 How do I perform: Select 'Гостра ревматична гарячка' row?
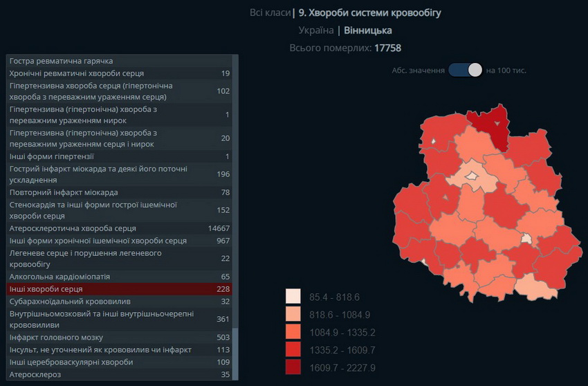point(119,61)
